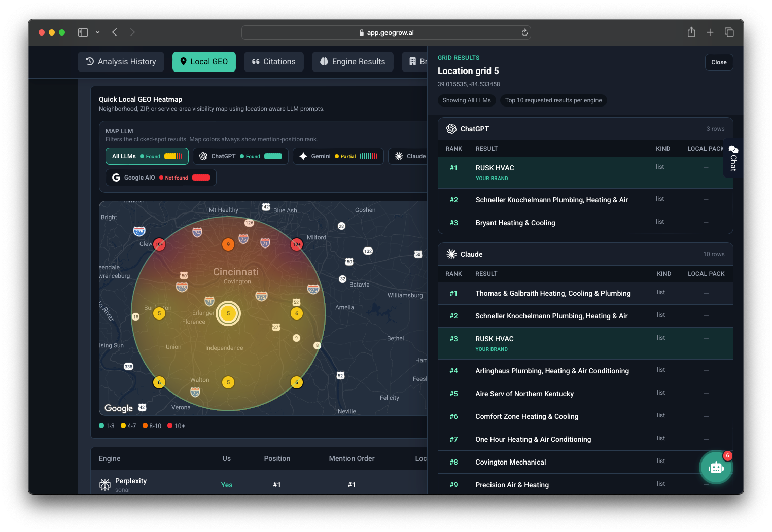The width and height of the screenshot is (772, 532).
Task: Go forward with the browser forward arrow
Action: 132,32
